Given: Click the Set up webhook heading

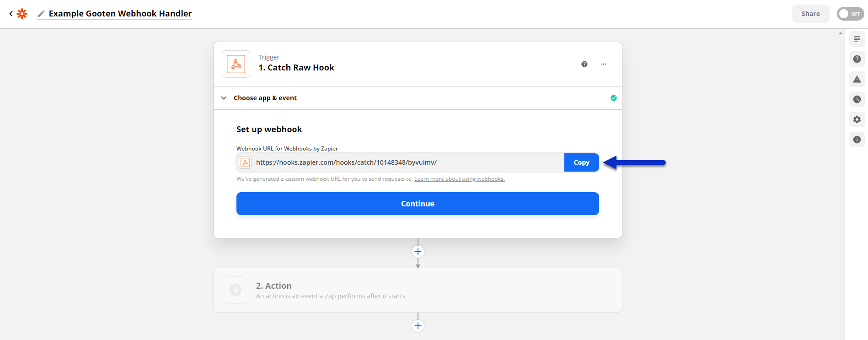Looking at the screenshot, I should [269, 130].
